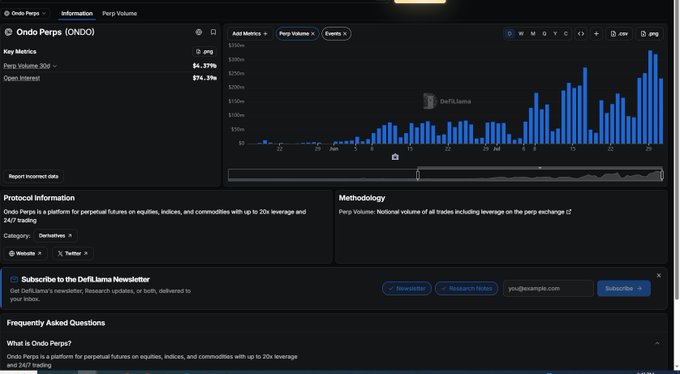The height and width of the screenshot is (374, 680).
Task: Open the Add Metrics menu
Action: (250, 34)
